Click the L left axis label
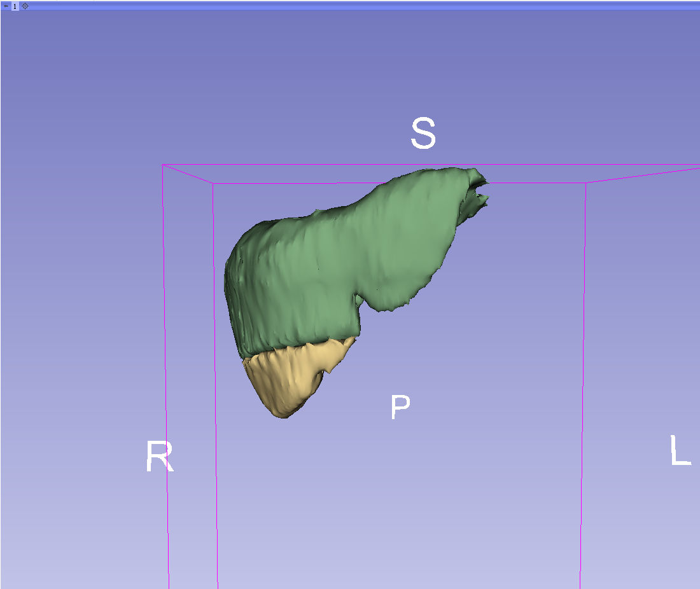Viewport: 700px width, 589px height. coord(680,450)
